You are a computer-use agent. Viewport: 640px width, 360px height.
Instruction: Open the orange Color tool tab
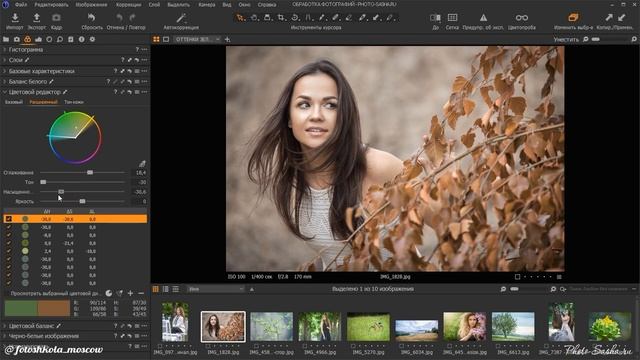(27, 40)
